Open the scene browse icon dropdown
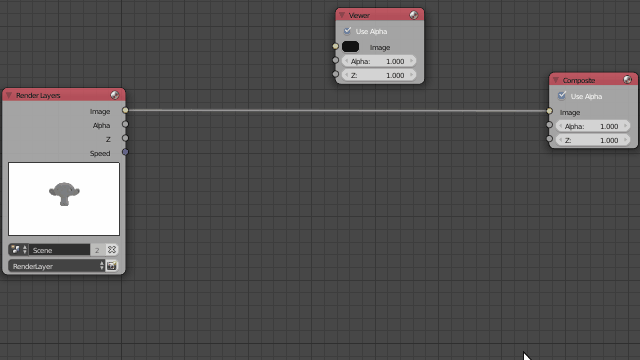The image size is (640, 360). point(18,249)
